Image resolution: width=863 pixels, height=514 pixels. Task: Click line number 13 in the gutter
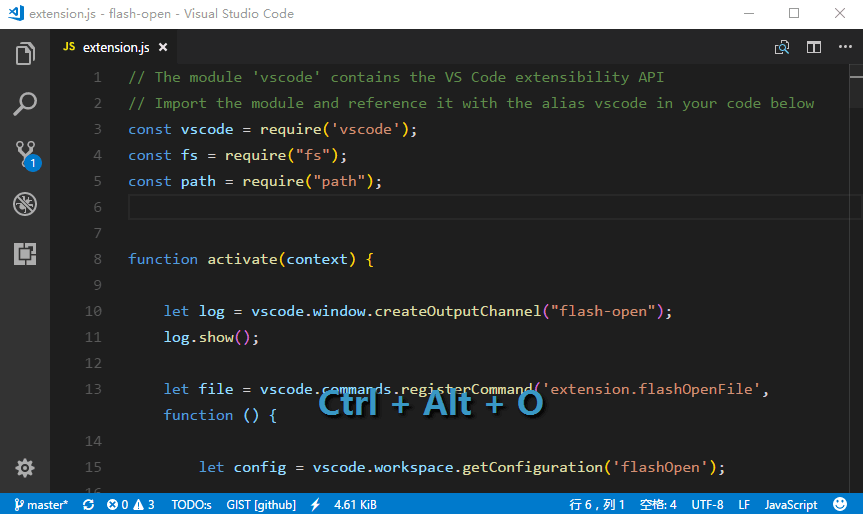point(94,389)
